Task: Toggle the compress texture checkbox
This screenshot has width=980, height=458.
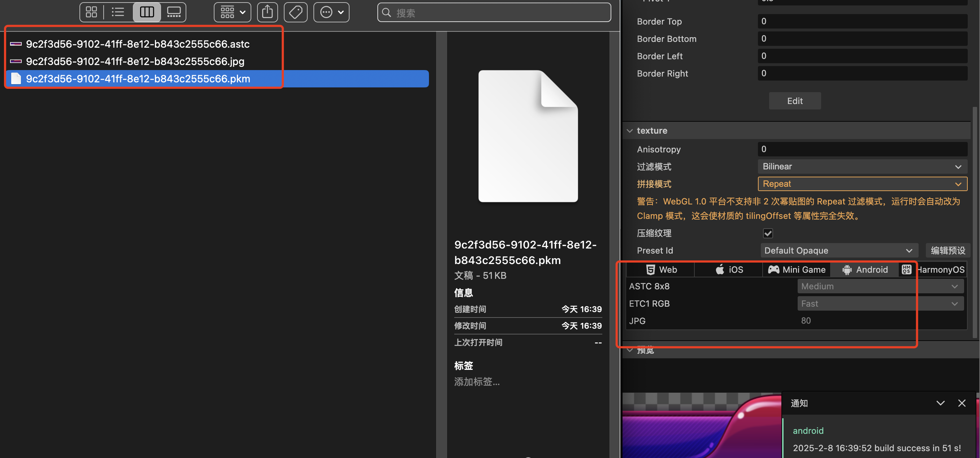Action: pyautogui.click(x=768, y=233)
